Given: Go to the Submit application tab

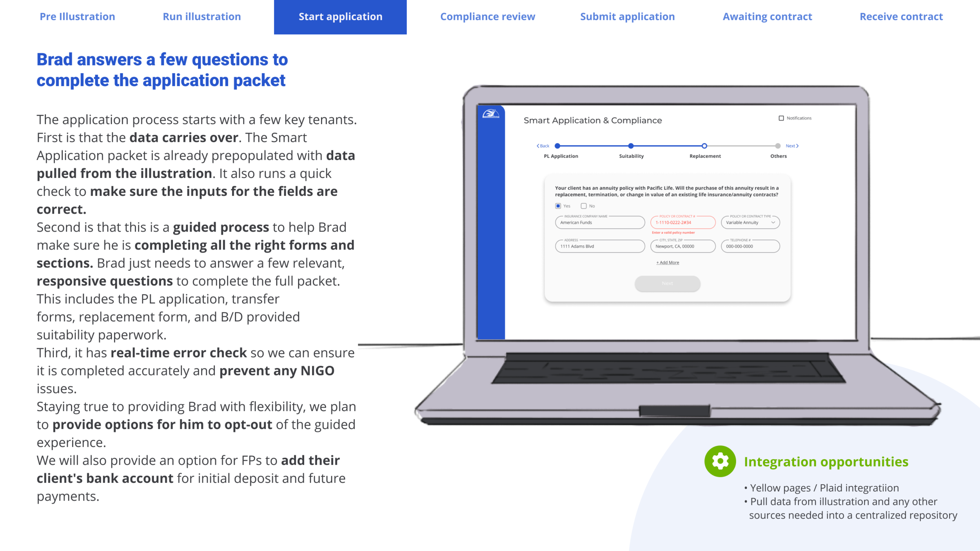Looking at the screenshot, I should (627, 16).
